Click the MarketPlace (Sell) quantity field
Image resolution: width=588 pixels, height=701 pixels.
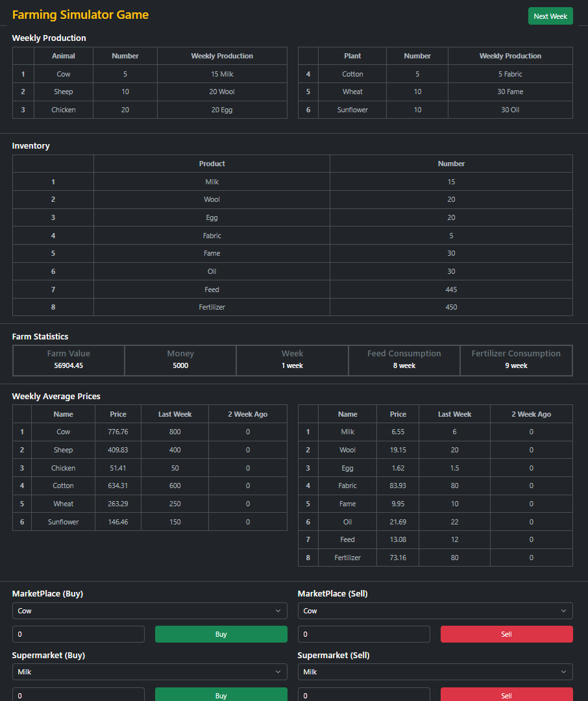click(x=363, y=634)
